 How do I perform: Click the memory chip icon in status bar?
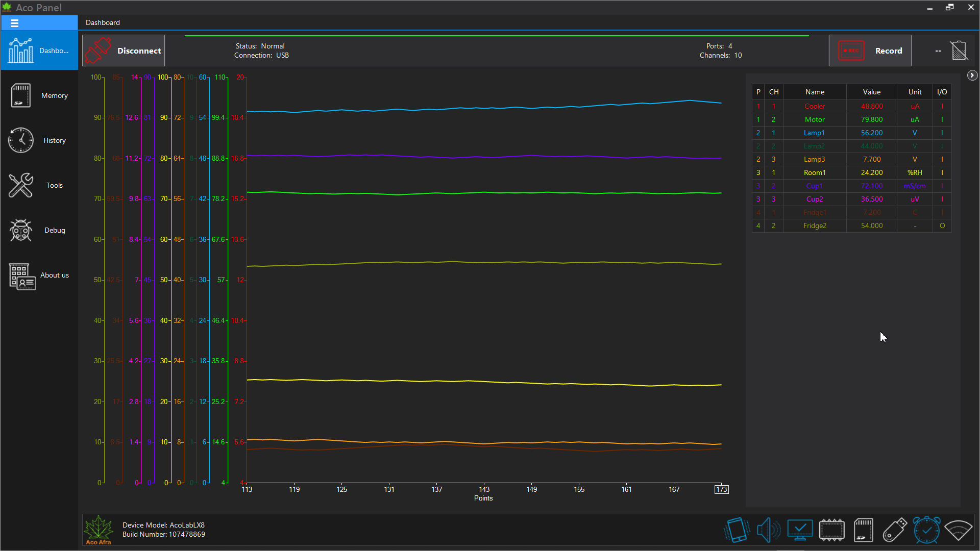click(831, 530)
